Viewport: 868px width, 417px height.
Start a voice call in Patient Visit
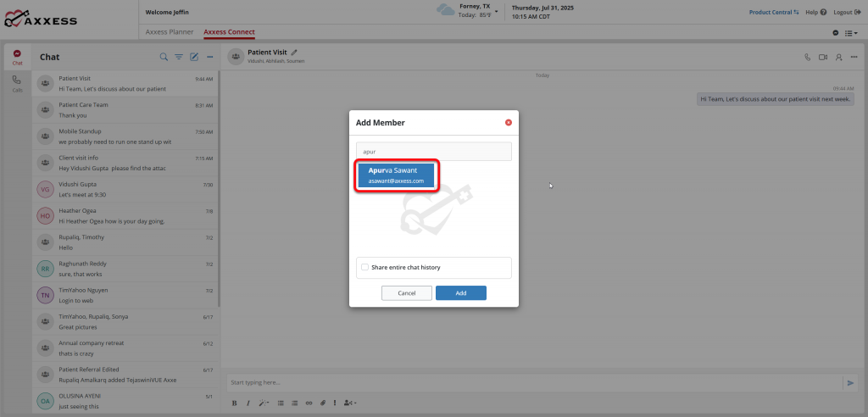coord(807,57)
